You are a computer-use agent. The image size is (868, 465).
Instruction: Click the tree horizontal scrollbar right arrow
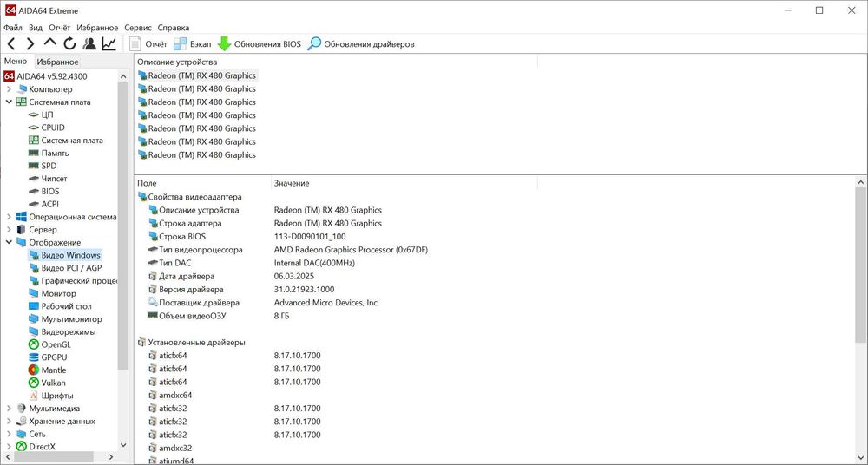[x=111, y=457]
